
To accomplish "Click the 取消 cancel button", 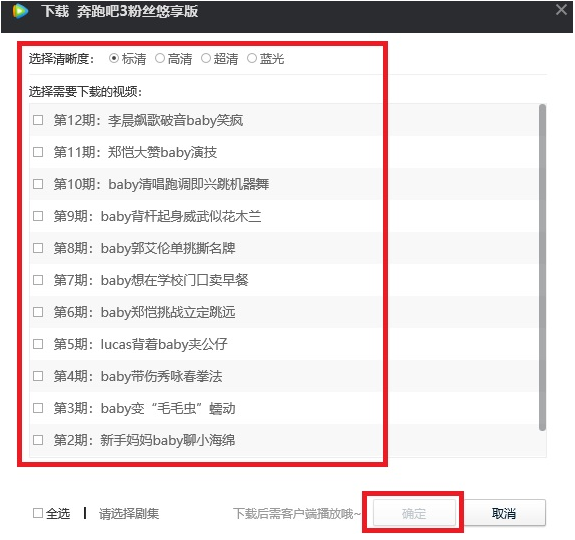I will (x=504, y=513).
